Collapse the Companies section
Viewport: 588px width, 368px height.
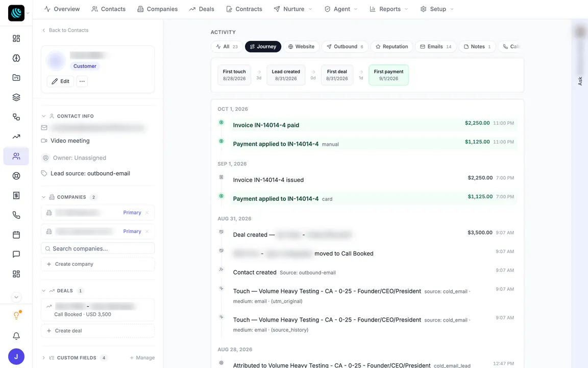point(43,197)
